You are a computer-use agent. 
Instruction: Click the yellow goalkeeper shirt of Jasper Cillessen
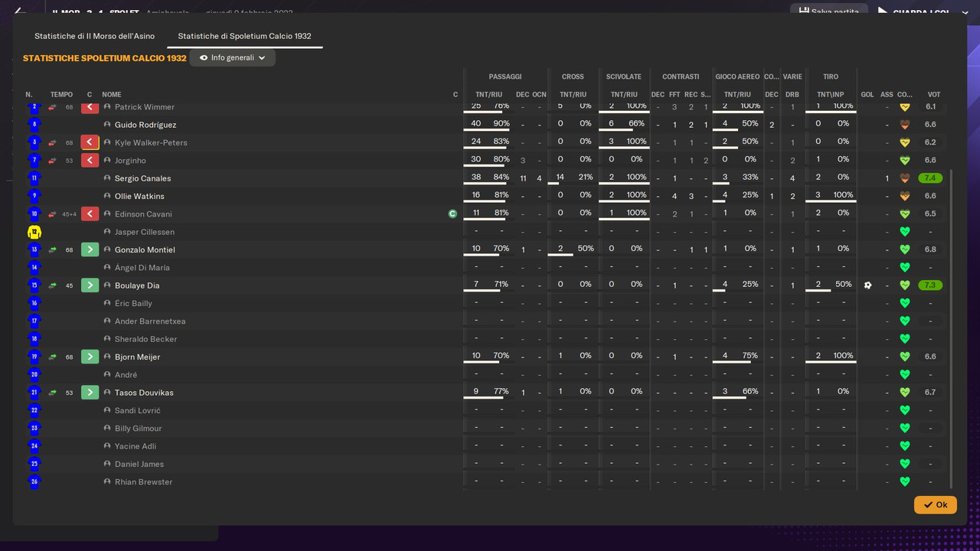[x=34, y=232]
